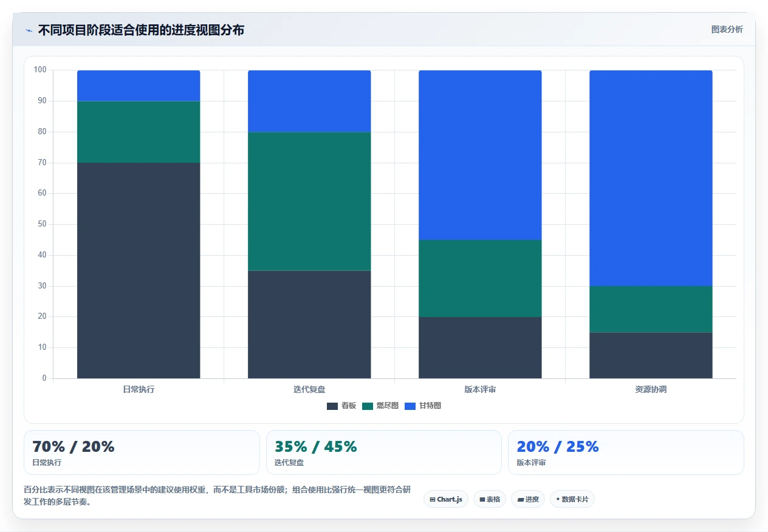Click the 看板 segment of the 资源协调 bar
Image resolution: width=768 pixels, height=532 pixels.
click(x=651, y=355)
